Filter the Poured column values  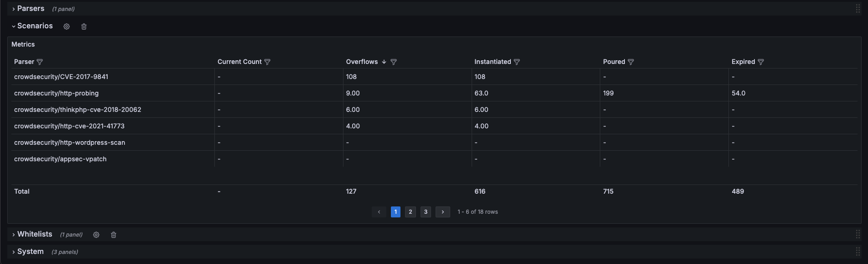pos(631,62)
